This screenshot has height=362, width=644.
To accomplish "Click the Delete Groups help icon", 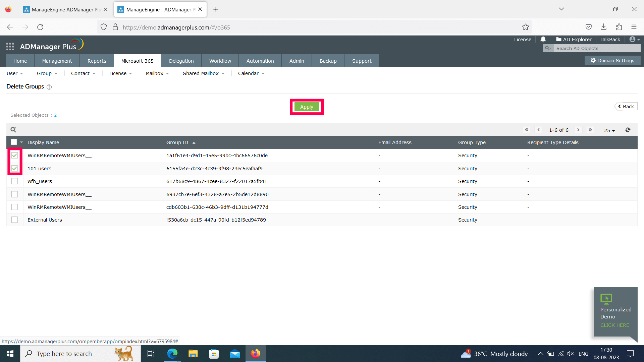I will [49, 87].
